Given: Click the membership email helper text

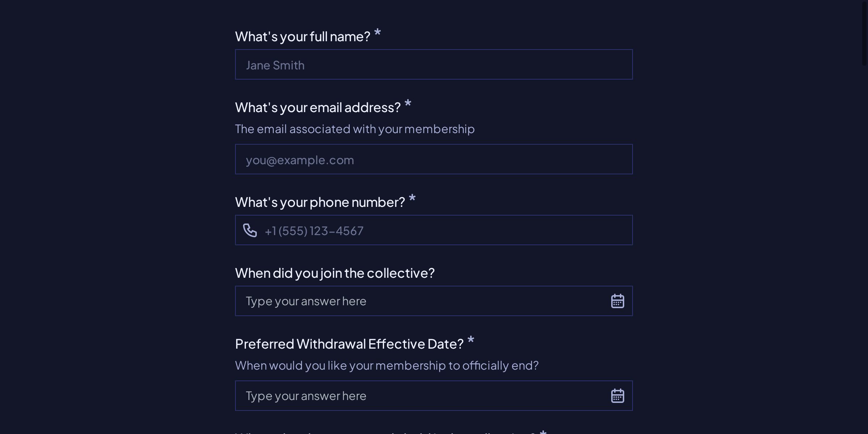Looking at the screenshot, I should point(354,129).
